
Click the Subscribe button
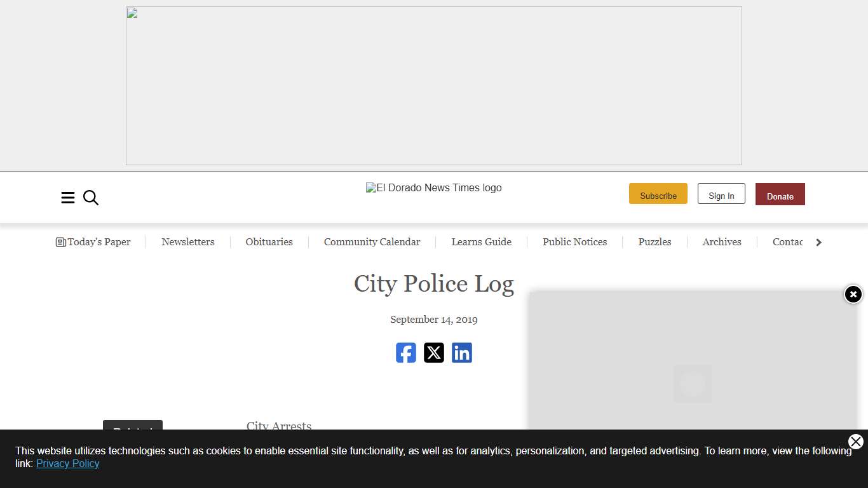(658, 194)
